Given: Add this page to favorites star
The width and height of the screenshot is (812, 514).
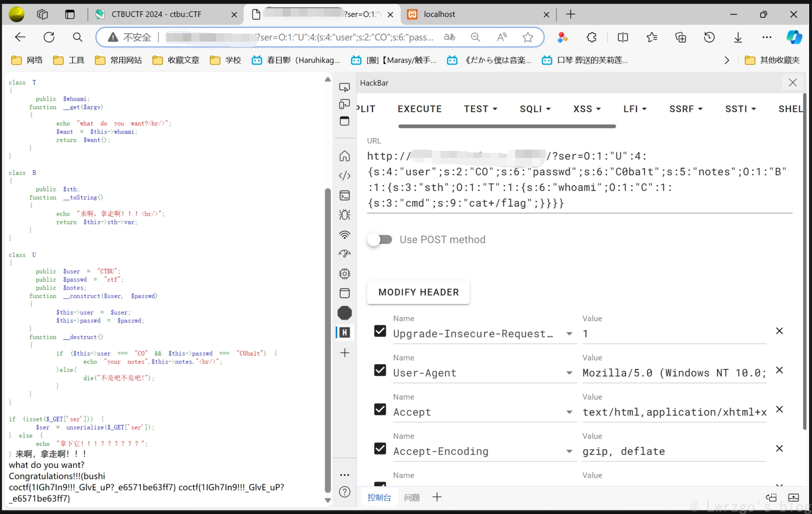Looking at the screenshot, I should point(528,37).
